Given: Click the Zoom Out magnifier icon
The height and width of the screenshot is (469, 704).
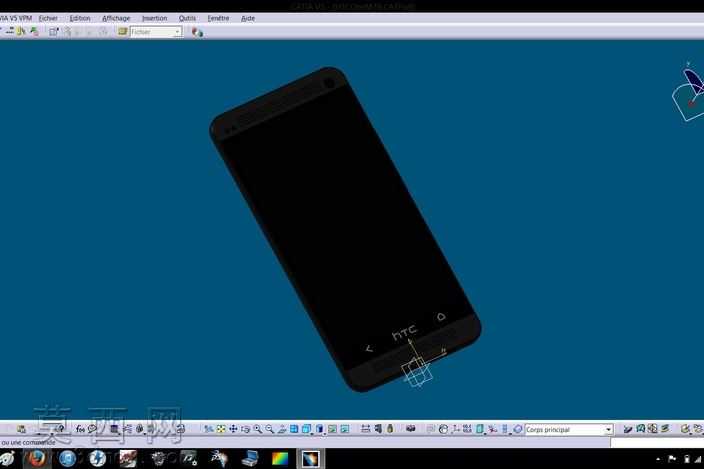Looking at the screenshot, I should 269,429.
